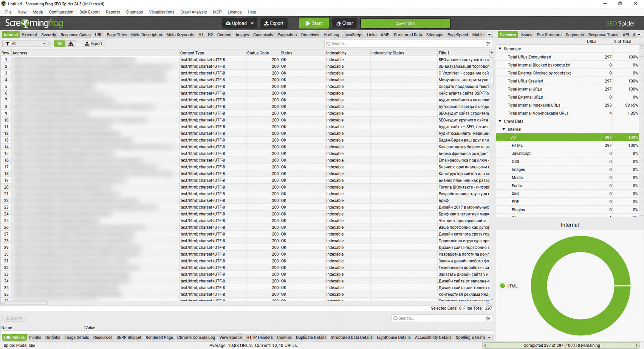The width and height of the screenshot is (644, 349).
Task: Collapse the Internal tree node
Action: [x=504, y=129]
